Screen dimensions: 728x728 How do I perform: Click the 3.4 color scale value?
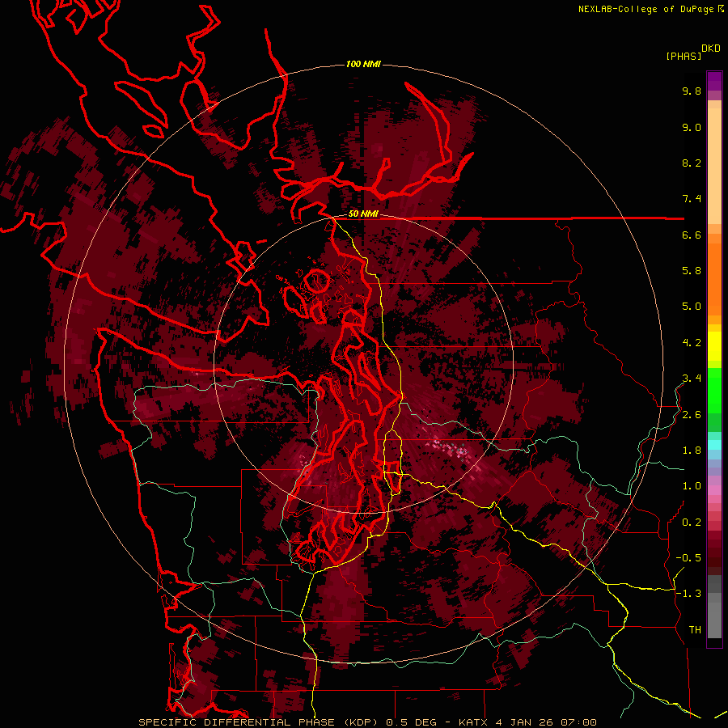pos(692,379)
